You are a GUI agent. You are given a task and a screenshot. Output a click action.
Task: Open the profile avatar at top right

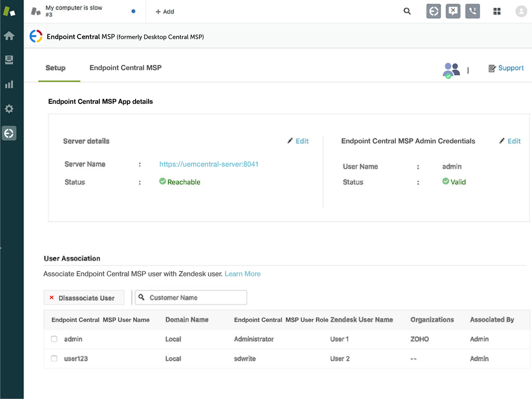tap(521, 11)
